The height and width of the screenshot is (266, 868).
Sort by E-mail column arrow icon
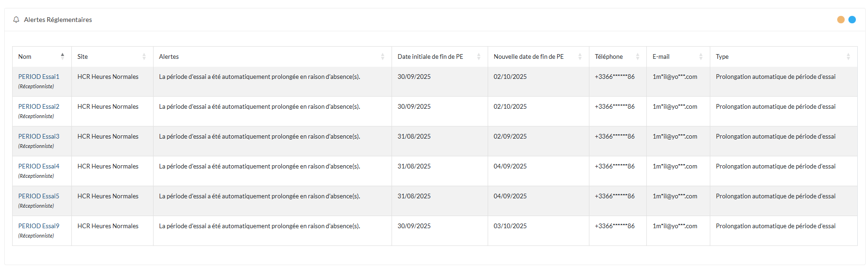coord(701,56)
